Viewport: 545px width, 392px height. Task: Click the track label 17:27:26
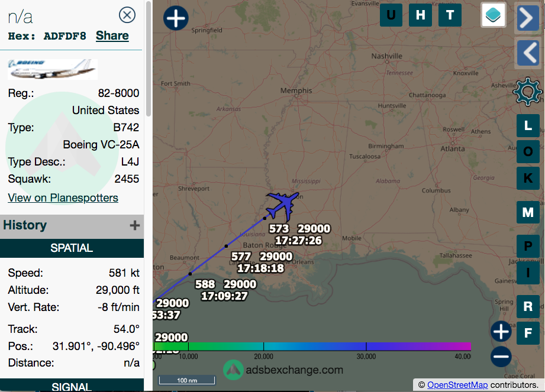coord(299,241)
